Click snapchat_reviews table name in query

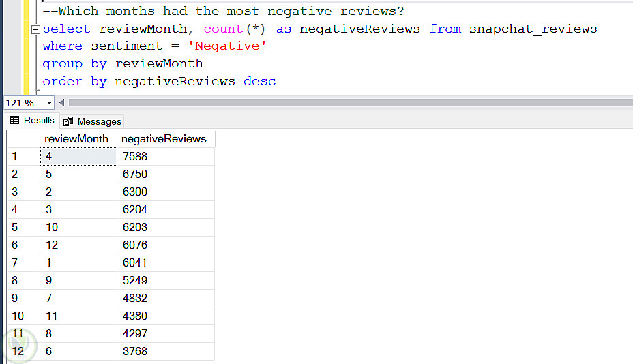click(533, 29)
